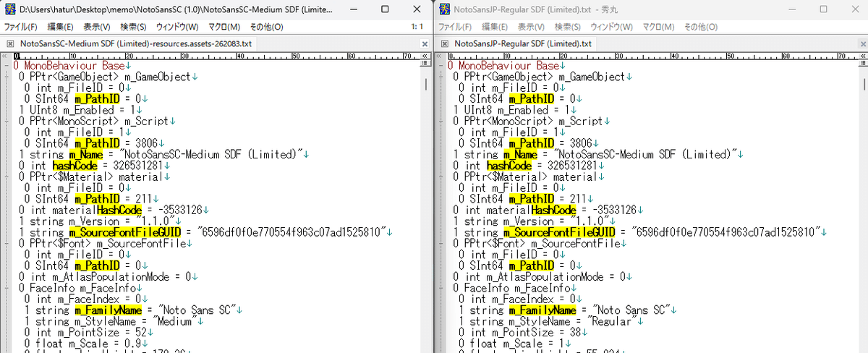Click the double-chevron button above left window's scrollbar

coord(426,57)
